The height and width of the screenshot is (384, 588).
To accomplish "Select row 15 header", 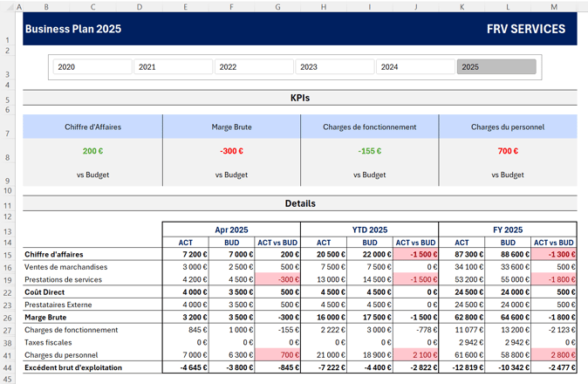I will (8, 255).
